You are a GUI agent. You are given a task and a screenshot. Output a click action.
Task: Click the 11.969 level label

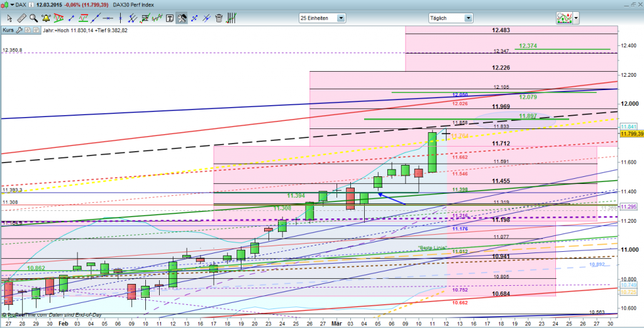pyautogui.click(x=501, y=106)
